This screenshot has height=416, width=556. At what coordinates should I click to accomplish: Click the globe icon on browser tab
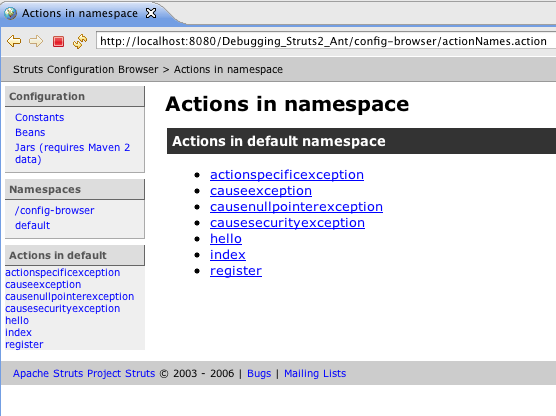tap(10, 13)
